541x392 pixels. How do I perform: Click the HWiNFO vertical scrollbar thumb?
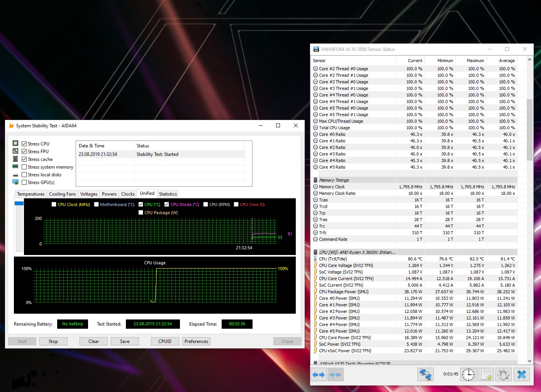pyautogui.click(x=529, y=130)
